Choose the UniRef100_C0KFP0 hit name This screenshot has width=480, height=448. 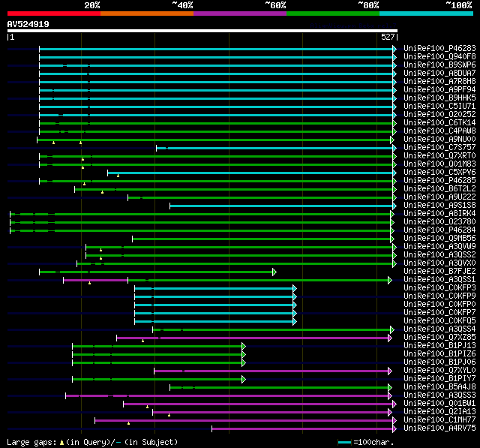(439, 305)
